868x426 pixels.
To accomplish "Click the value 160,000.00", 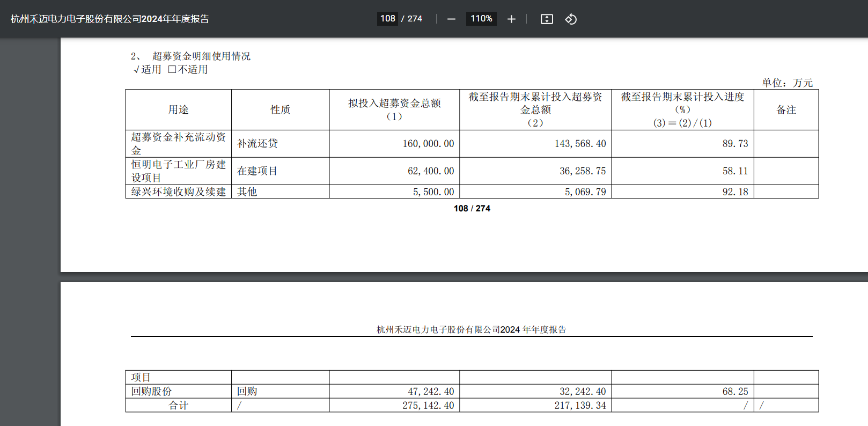I will coord(428,144).
